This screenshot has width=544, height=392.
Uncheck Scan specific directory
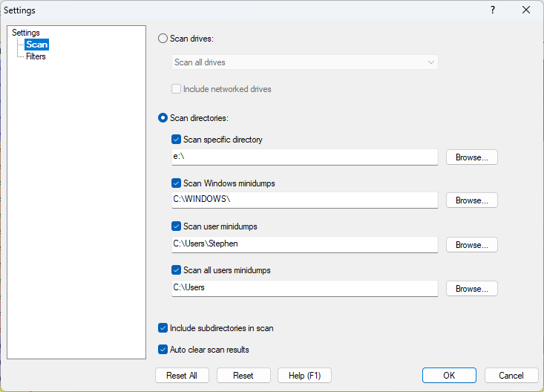(x=176, y=140)
